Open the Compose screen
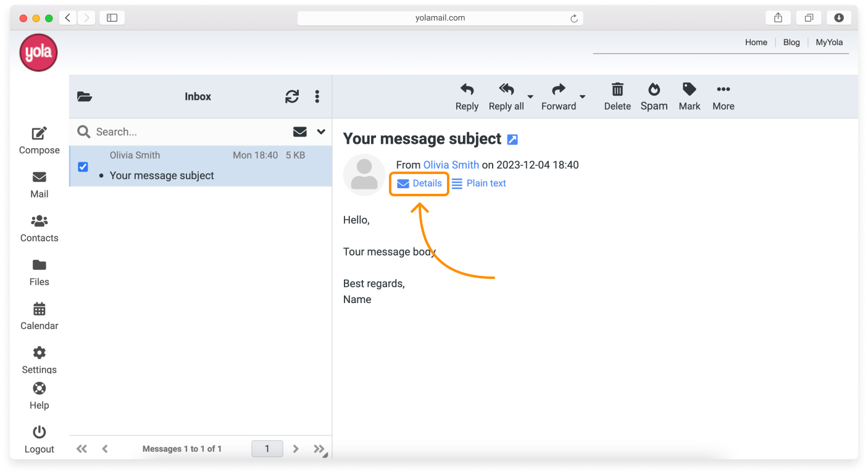Image resolution: width=868 pixels, height=474 pixels. 39,140
